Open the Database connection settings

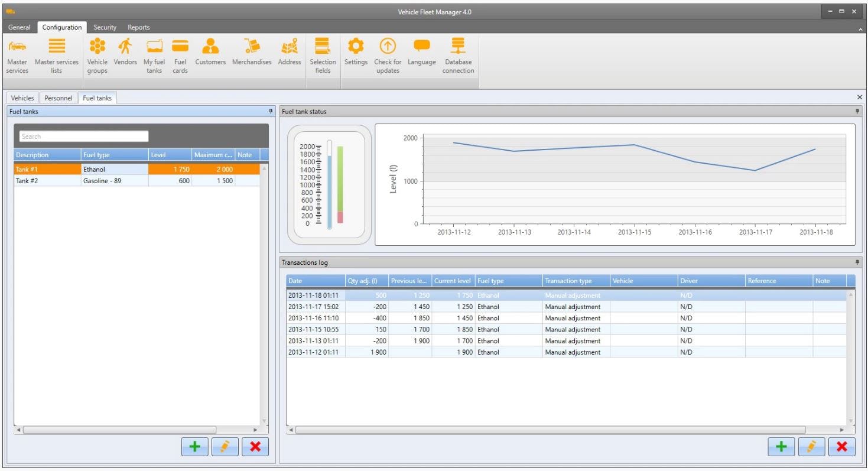(458, 56)
